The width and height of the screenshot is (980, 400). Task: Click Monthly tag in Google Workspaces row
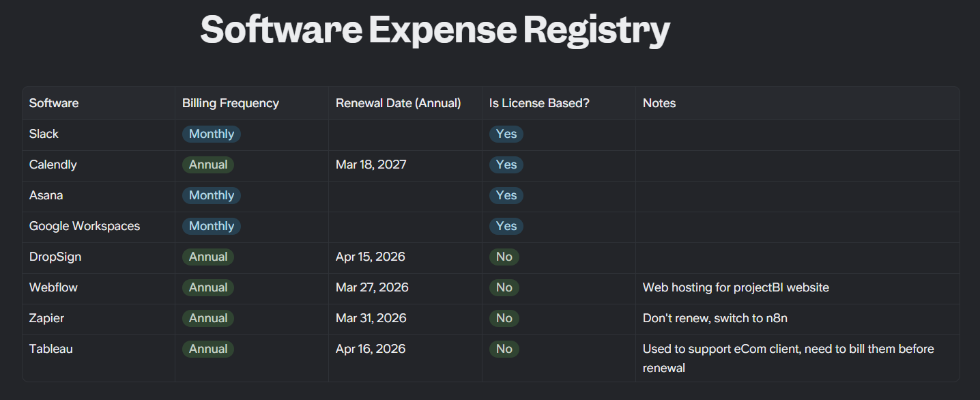pos(212,226)
